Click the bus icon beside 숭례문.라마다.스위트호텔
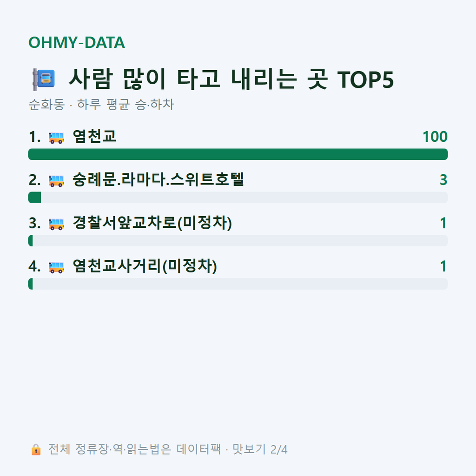Screen dimensions: 476x476 click(x=56, y=181)
